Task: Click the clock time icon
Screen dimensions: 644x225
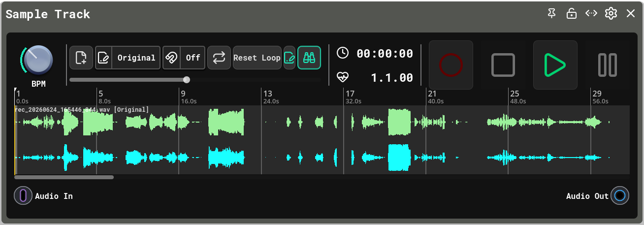Action: [x=343, y=53]
